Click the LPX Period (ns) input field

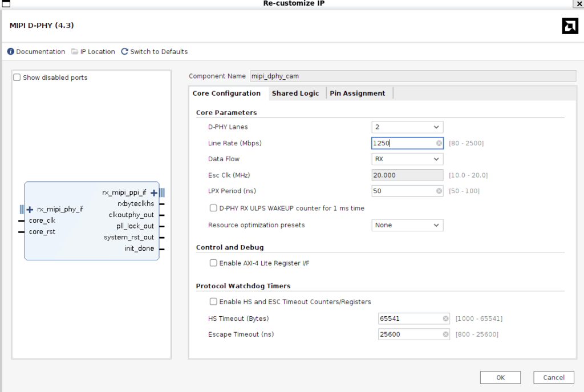(x=407, y=191)
